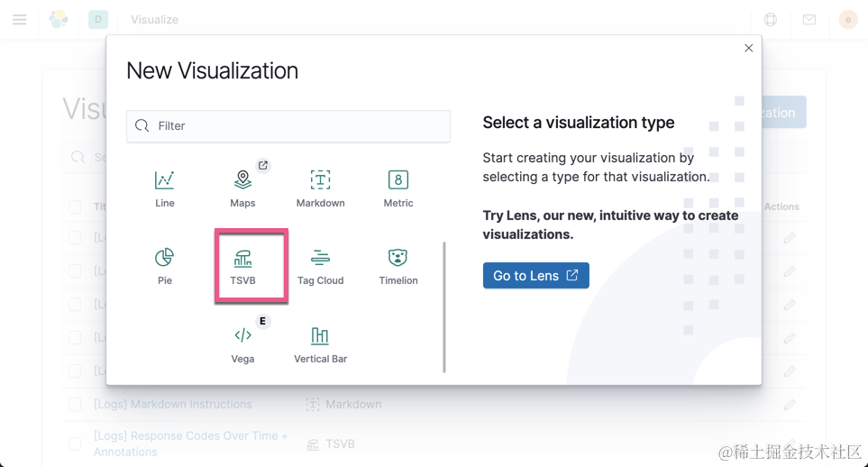Open the D space selector avatar

(x=98, y=20)
